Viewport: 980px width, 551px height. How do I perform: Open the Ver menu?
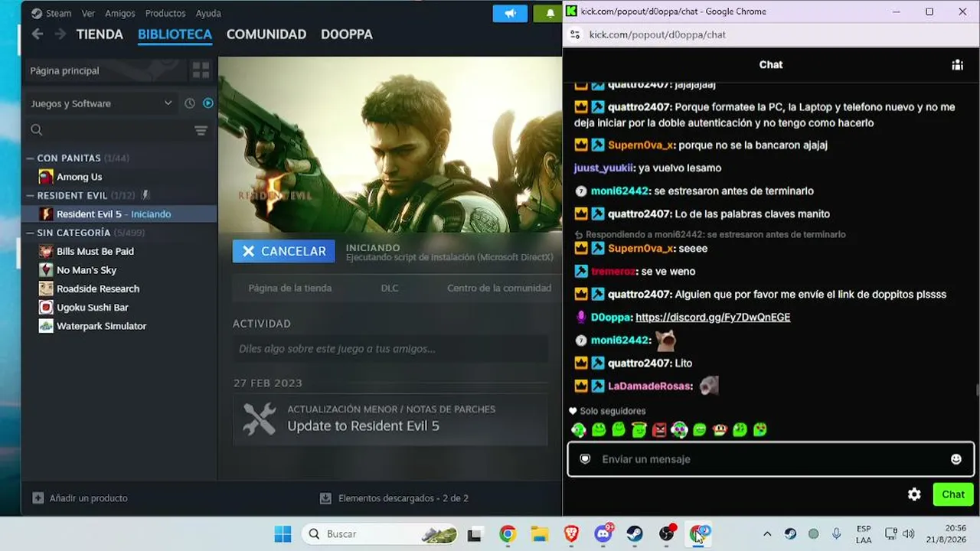click(88, 13)
